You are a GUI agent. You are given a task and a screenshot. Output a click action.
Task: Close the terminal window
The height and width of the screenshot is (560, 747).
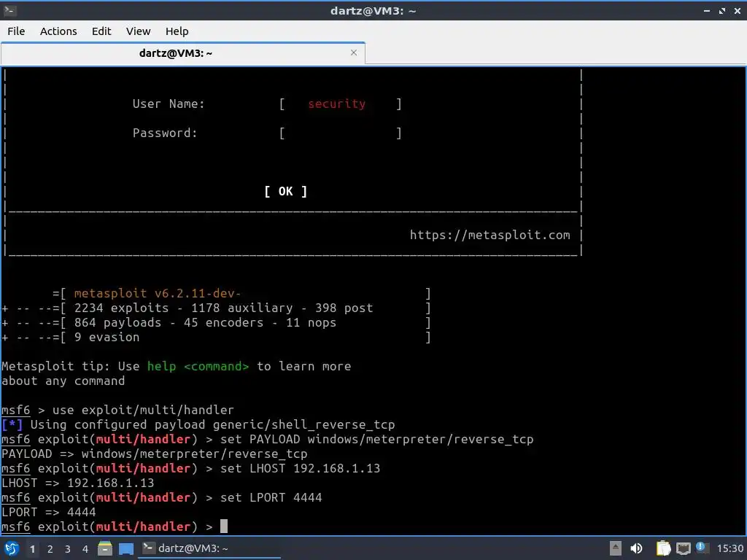(x=738, y=10)
